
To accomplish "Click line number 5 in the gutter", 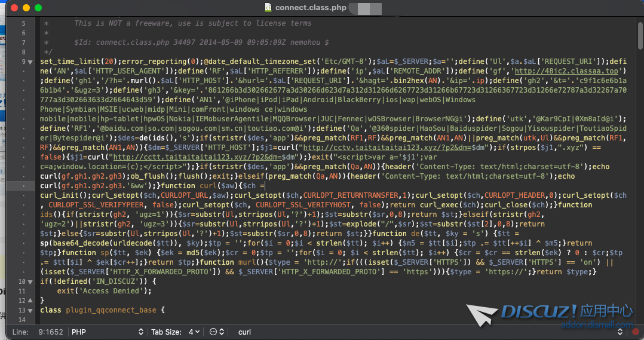I will 23,23.
